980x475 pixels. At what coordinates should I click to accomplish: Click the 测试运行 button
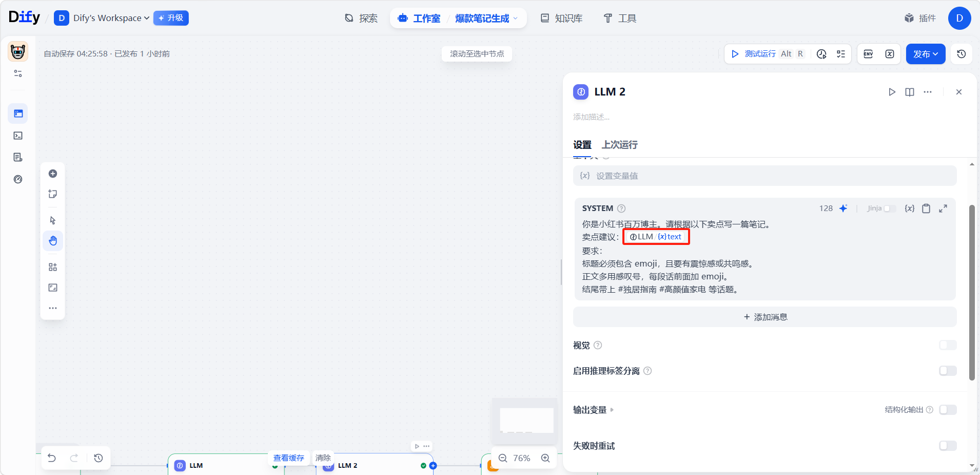[x=760, y=54]
